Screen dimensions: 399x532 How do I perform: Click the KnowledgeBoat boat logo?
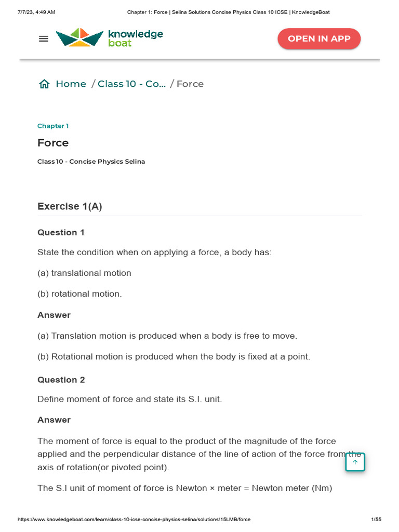79,37
